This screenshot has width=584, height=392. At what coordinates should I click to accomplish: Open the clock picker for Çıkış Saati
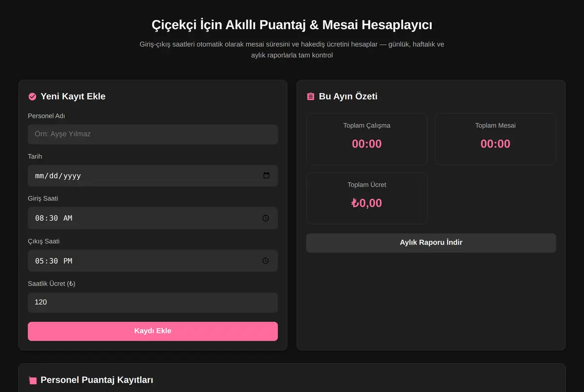[266, 261]
